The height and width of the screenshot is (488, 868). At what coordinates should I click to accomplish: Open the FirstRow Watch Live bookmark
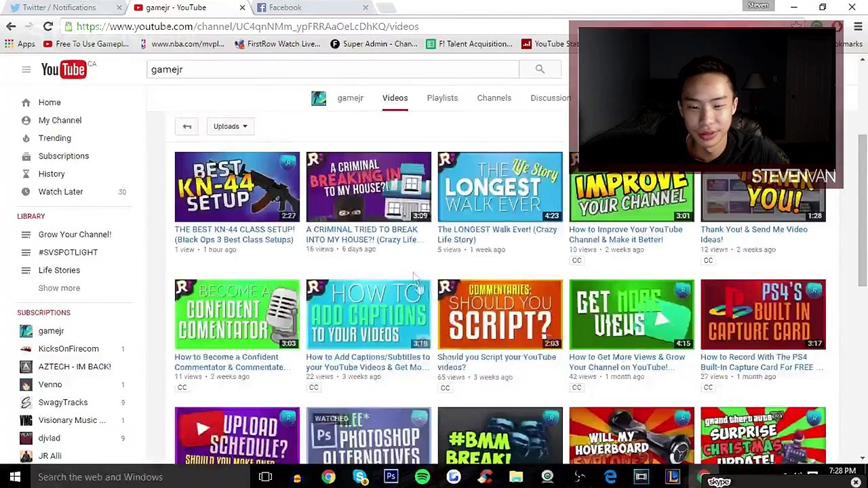click(277, 44)
